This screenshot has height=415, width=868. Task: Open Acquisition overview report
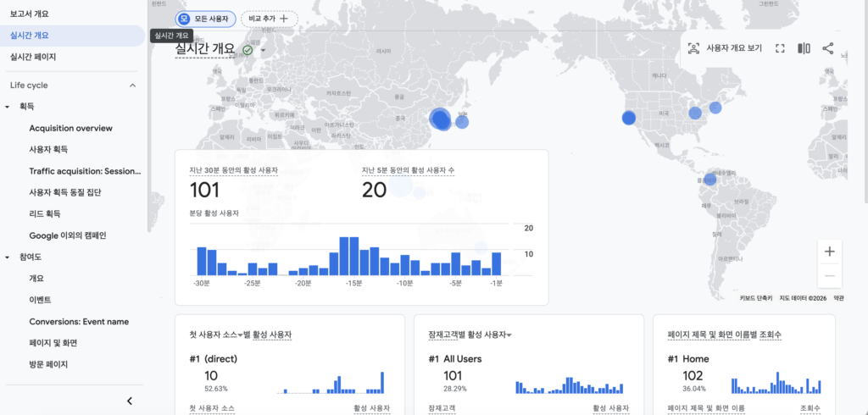[x=71, y=128]
